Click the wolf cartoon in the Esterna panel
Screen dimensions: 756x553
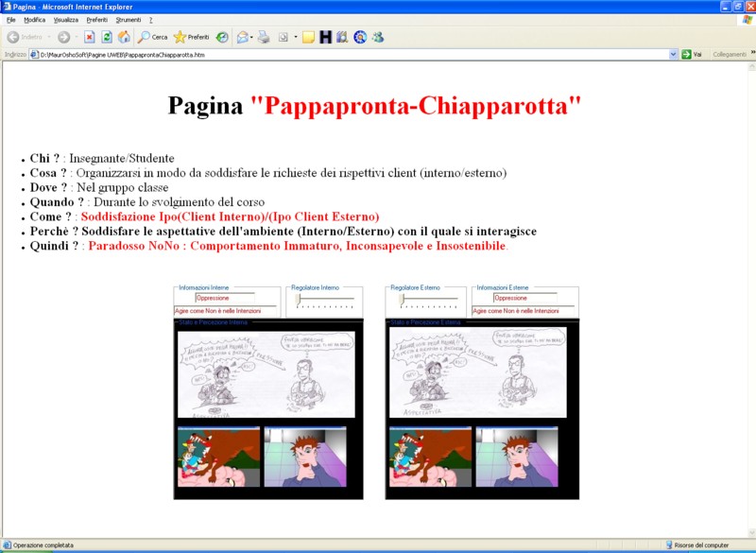(430, 457)
